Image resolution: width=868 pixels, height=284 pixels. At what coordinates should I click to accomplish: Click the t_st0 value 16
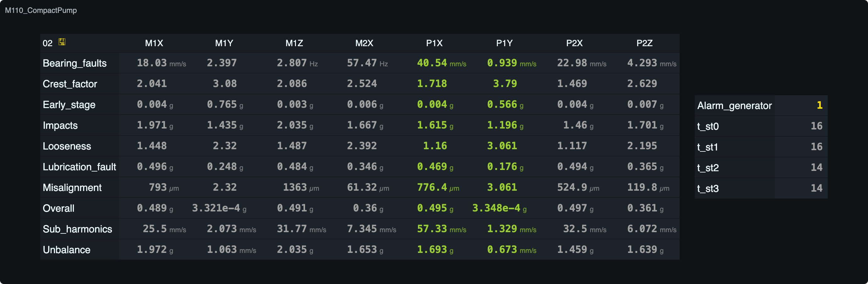[816, 126]
